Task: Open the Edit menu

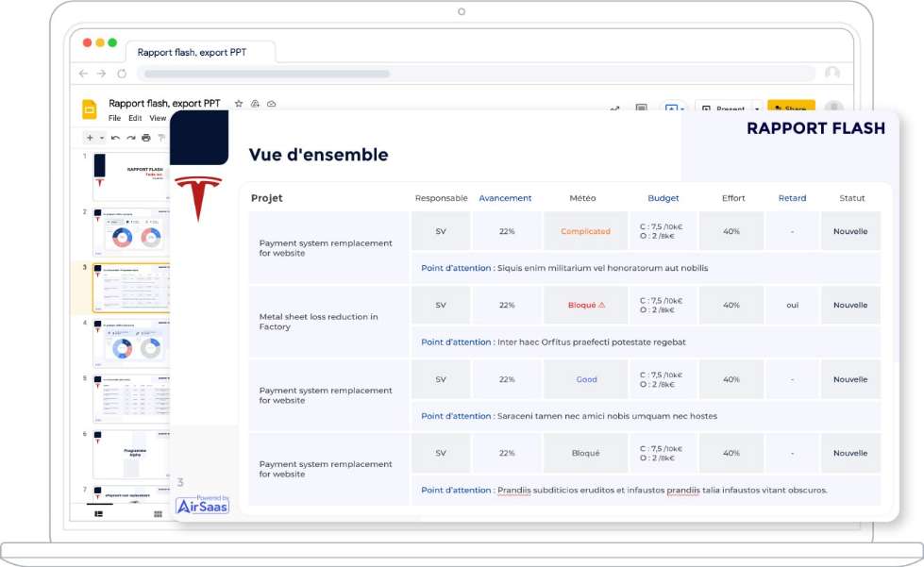Action: point(135,118)
